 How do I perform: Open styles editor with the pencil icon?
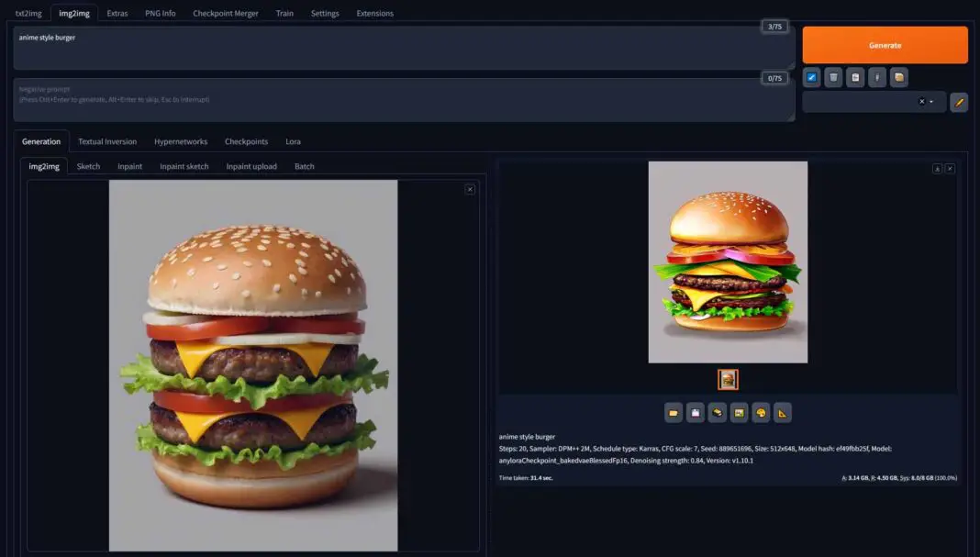point(959,102)
